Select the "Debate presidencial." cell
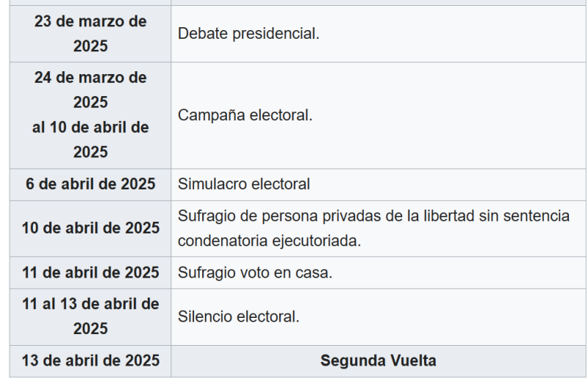588x381 pixels. 248,34
